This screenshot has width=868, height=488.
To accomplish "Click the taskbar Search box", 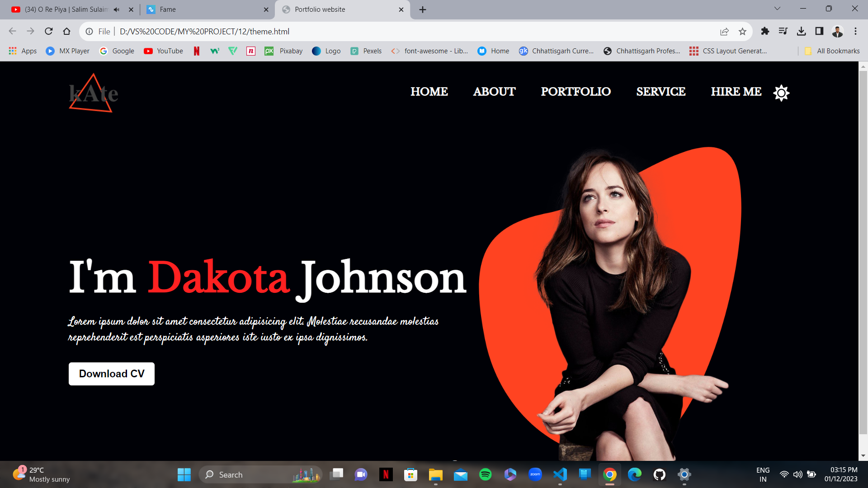I will pos(260,474).
